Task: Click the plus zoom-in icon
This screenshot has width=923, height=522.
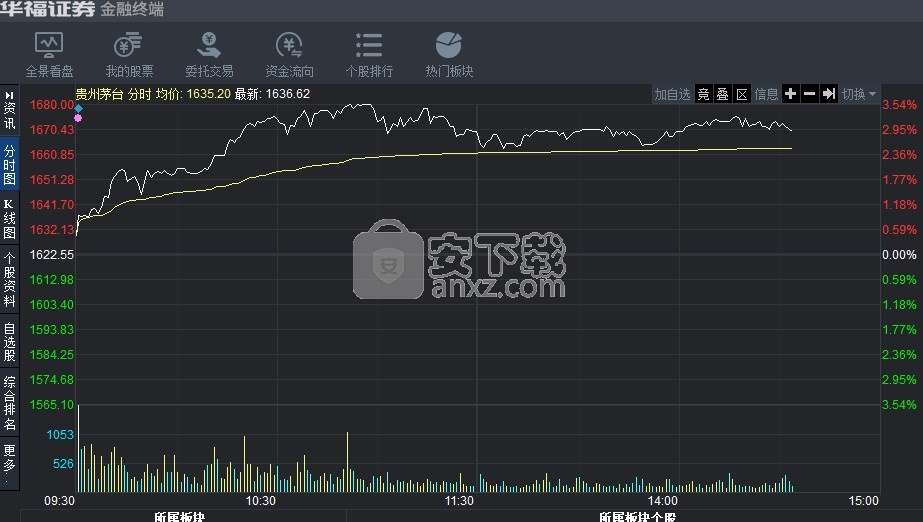Action: [x=791, y=94]
